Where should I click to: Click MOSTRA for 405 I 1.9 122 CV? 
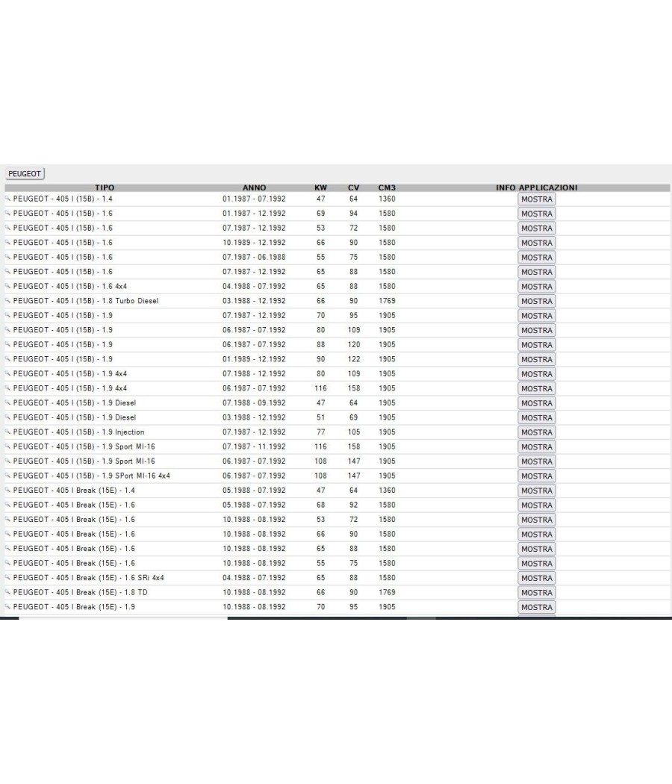point(537,359)
